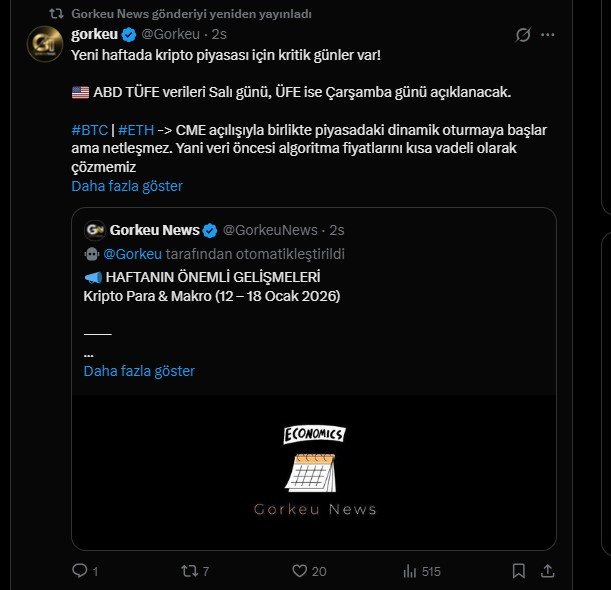This screenshot has height=590, width=611.
Task: Like the post with the heart icon
Action: click(x=299, y=571)
